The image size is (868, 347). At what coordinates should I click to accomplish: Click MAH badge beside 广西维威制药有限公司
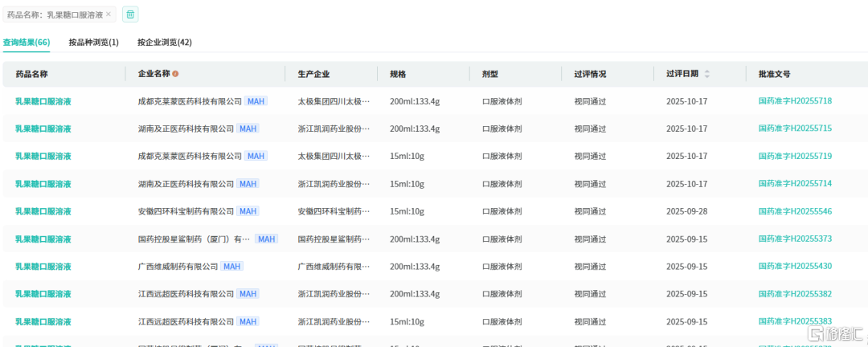232,267
